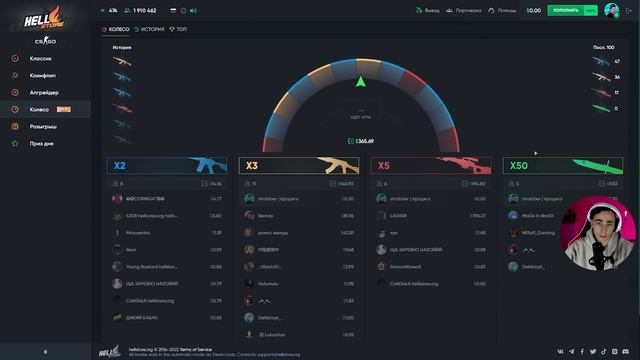
Task: Click the Smoothbowd player row in X5
Action: pos(431,267)
